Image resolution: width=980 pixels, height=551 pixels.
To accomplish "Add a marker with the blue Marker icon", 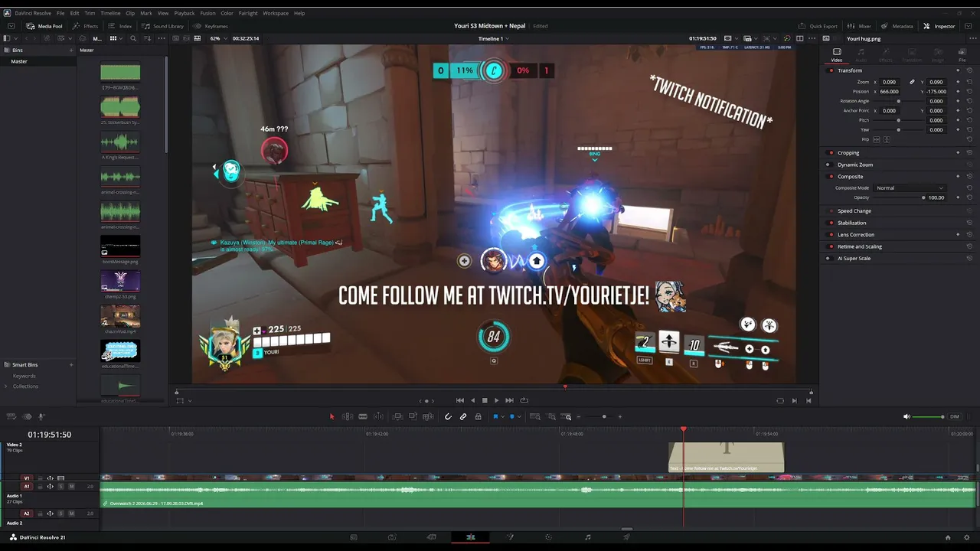I will pyautogui.click(x=511, y=416).
